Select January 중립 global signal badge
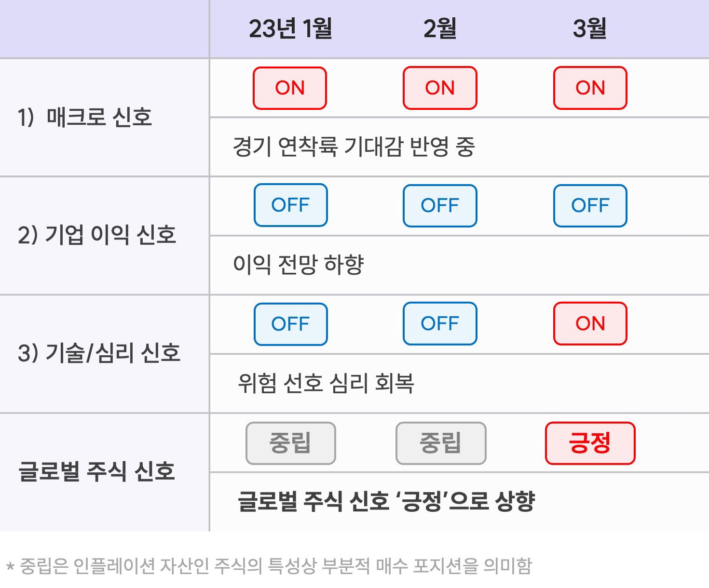The height and width of the screenshot is (588, 709). (x=290, y=443)
